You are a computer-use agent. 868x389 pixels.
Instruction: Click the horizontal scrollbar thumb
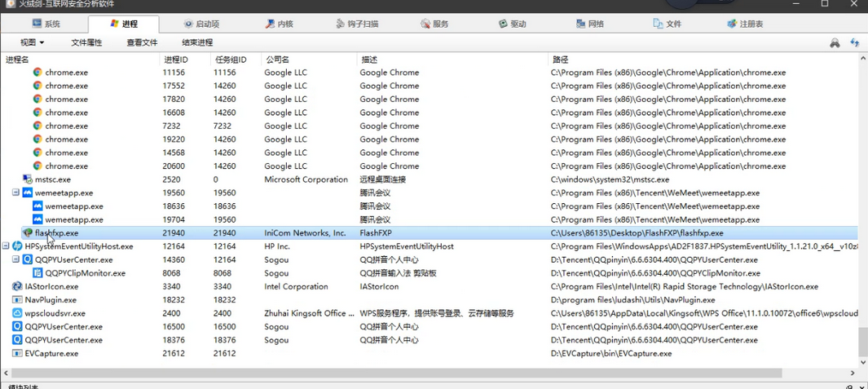point(396,373)
